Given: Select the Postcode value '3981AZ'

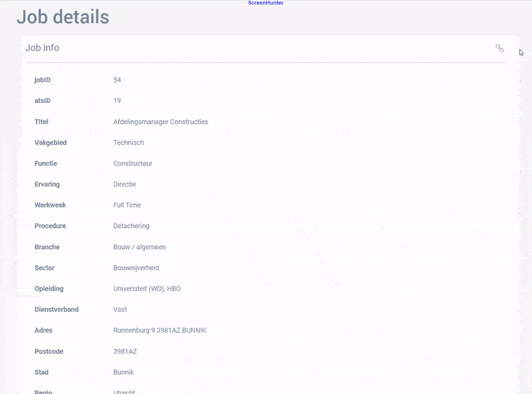Looking at the screenshot, I should [x=125, y=351].
